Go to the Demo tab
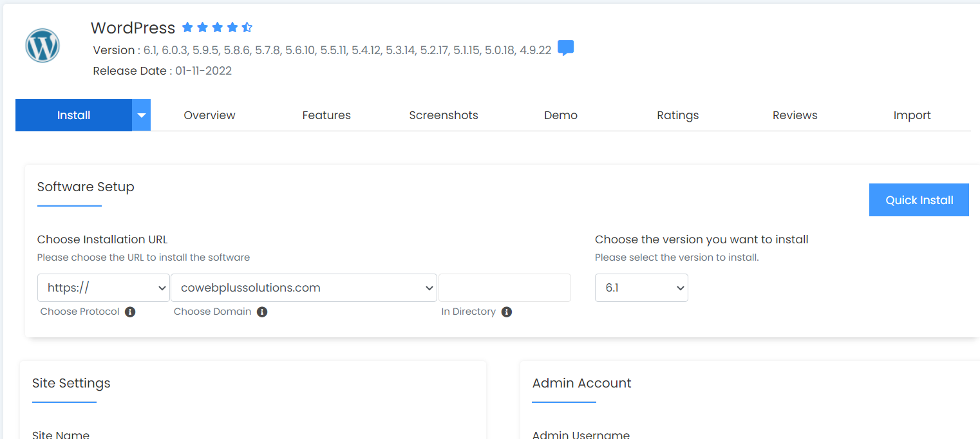The height and width of the screenshot is (439, 980). 561,115
